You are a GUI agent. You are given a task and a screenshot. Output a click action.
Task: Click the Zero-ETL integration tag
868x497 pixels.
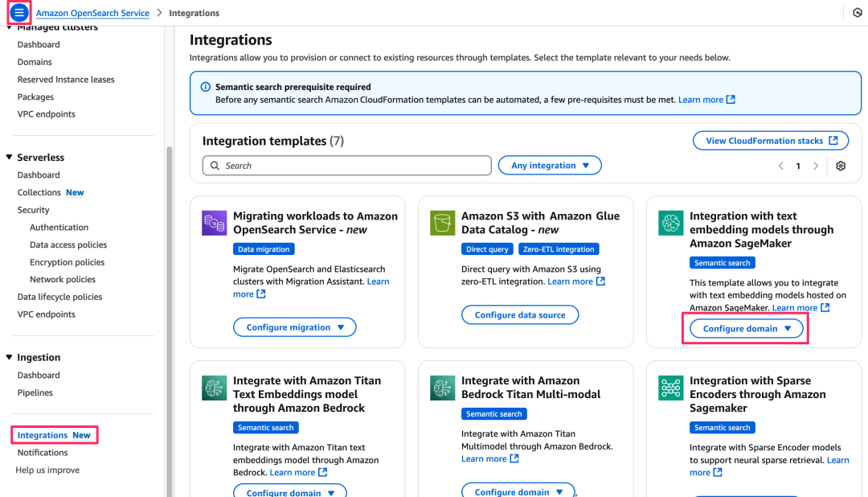(x=559, y=249)
